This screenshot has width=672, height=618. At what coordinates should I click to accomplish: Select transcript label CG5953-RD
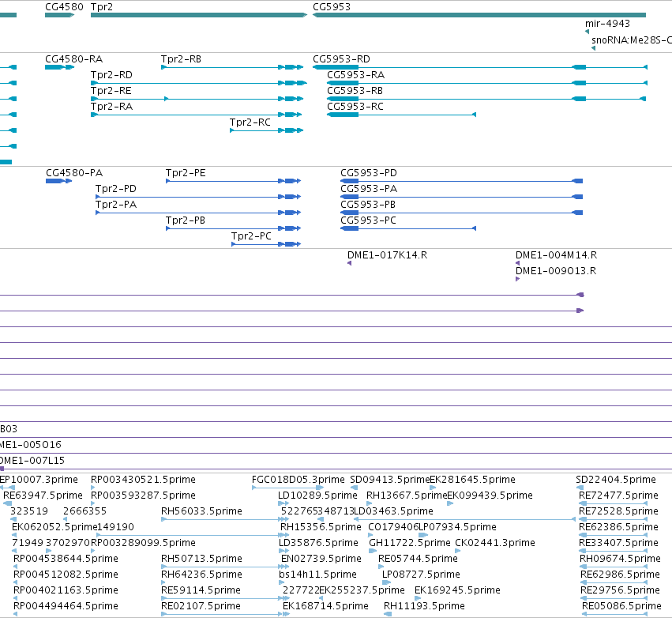341,58
